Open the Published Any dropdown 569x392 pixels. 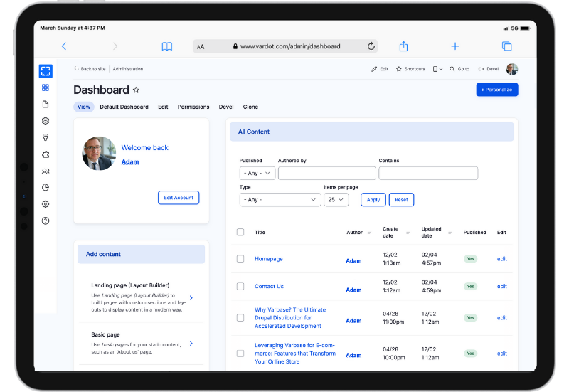point(257,173)
